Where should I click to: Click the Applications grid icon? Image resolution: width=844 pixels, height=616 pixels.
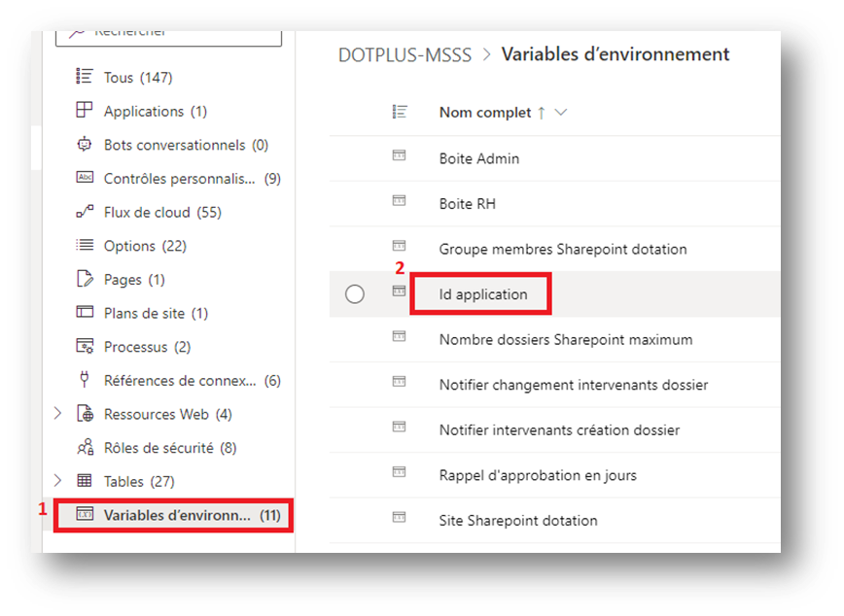pos(85,111)
